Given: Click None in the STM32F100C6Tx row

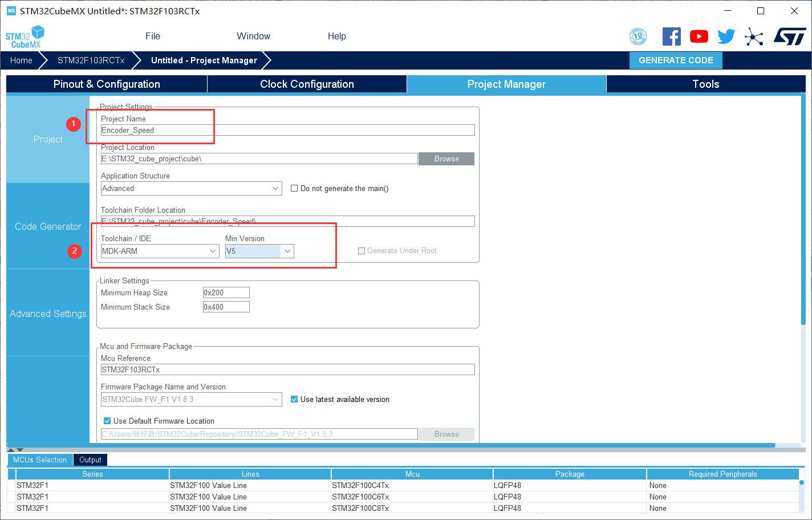Looking at the screenshot, I should [x=722, y=497].
